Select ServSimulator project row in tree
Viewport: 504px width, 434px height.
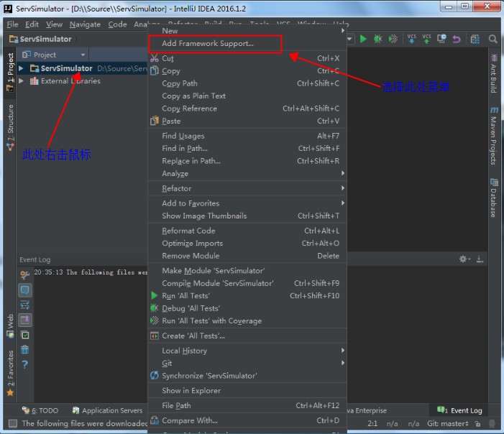[x=82, y=68]
